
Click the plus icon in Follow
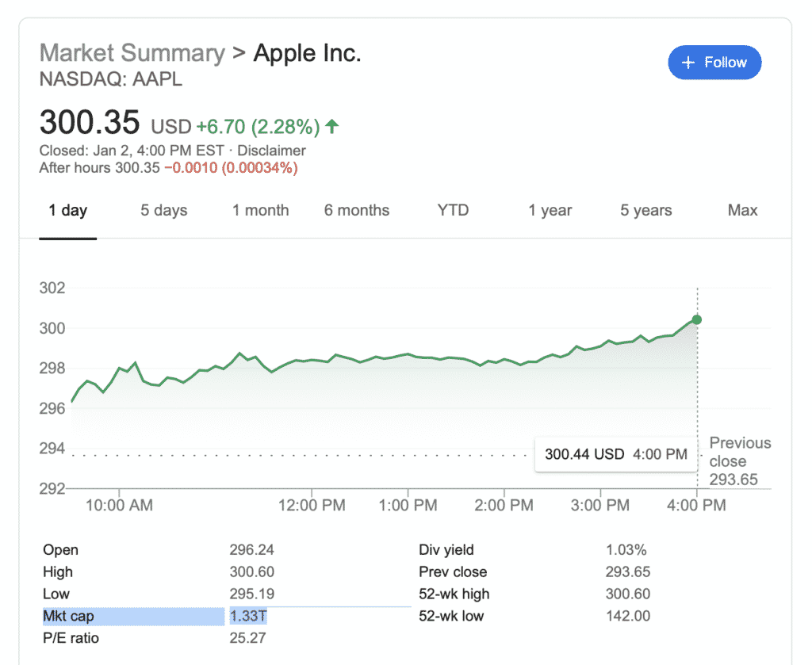pos(688,63)
